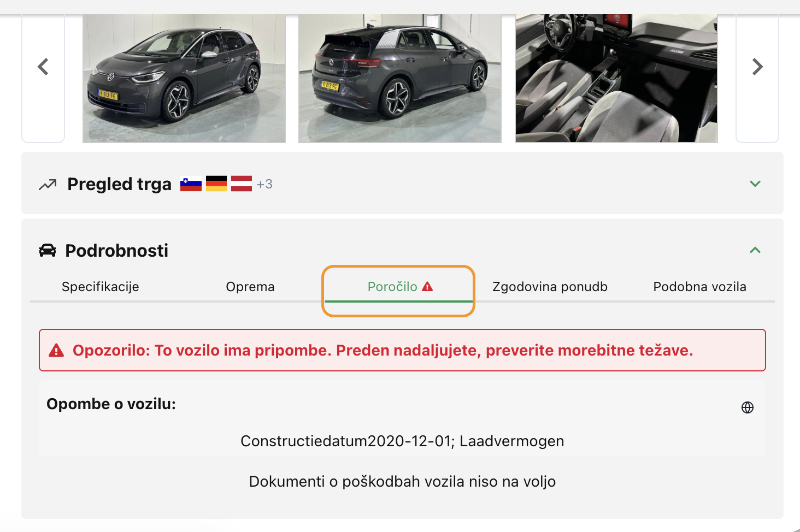
Task: Switch to the Specifikacije tab
Action: click(101, 287)
